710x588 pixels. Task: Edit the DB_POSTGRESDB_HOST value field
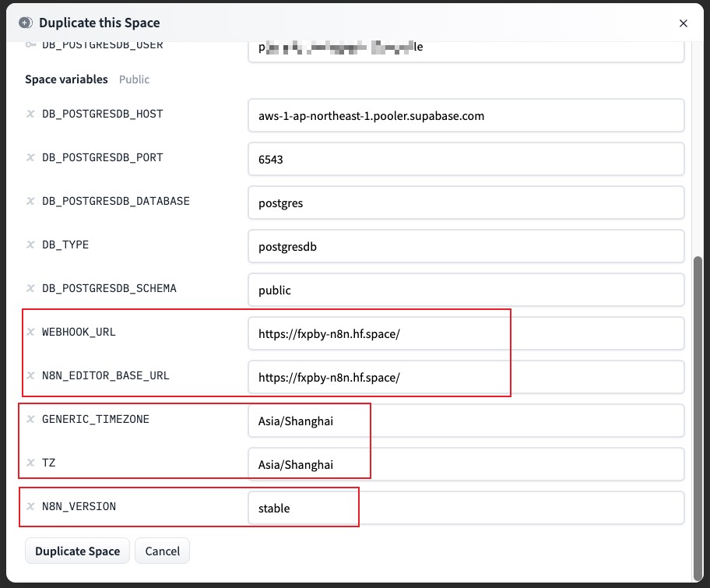click(x=466, y=115)
